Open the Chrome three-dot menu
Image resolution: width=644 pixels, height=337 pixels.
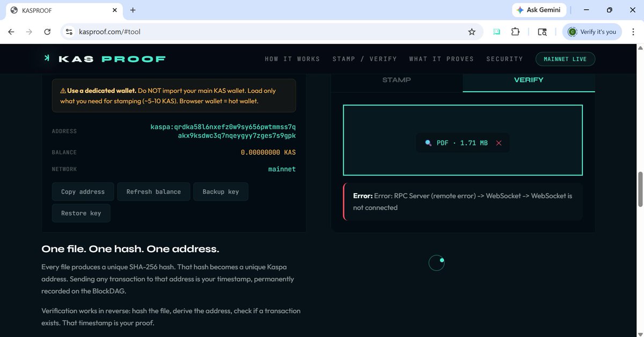tap(633, 32)
